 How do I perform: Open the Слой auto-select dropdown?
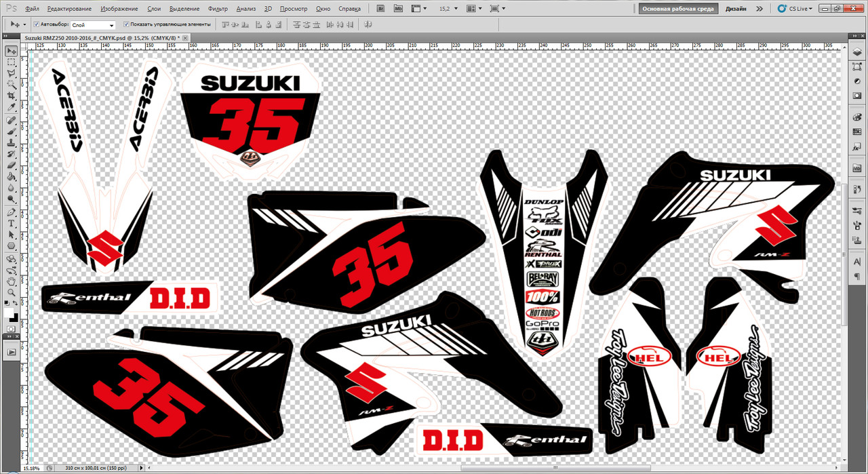point(93,24)
